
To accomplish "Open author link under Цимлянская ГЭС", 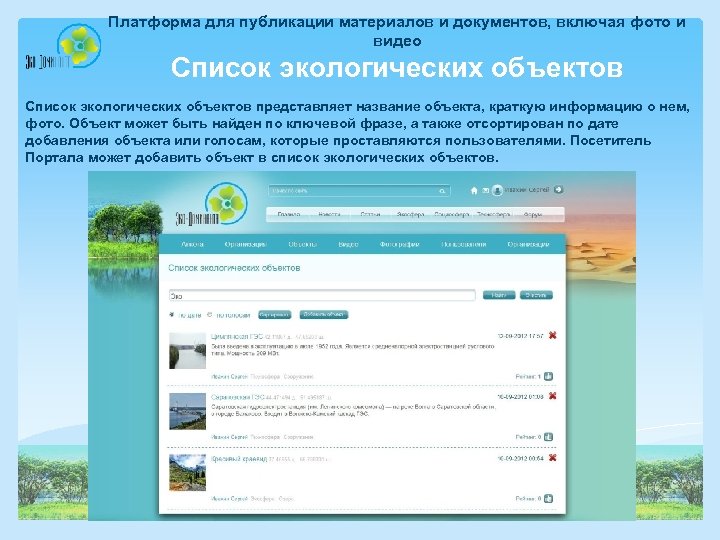I will [229, 377].
